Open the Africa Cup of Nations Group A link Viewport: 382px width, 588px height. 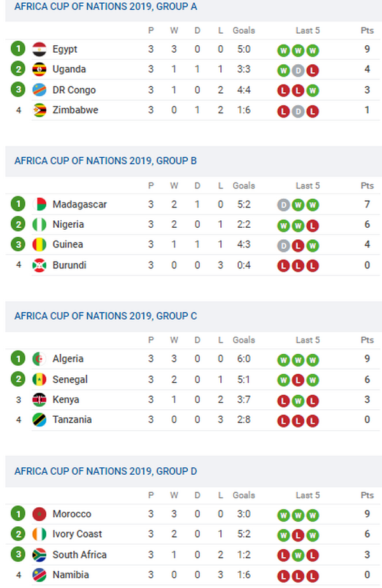(106, 6)
